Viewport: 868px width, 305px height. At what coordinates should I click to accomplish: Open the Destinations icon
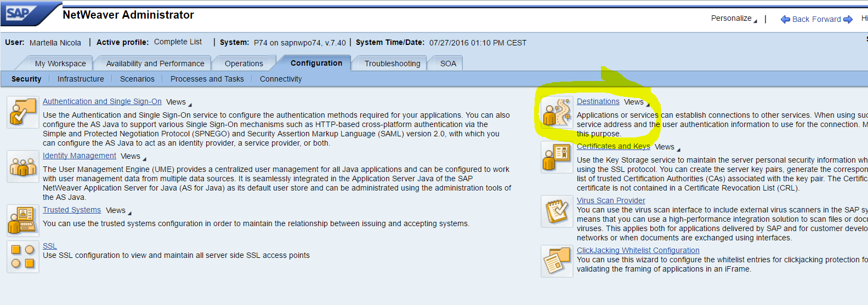pyautogui.click(x=557, y=112)
